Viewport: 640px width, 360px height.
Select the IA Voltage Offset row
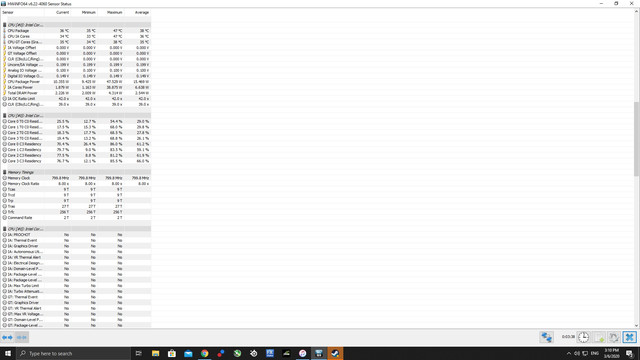tap(76, 48)
